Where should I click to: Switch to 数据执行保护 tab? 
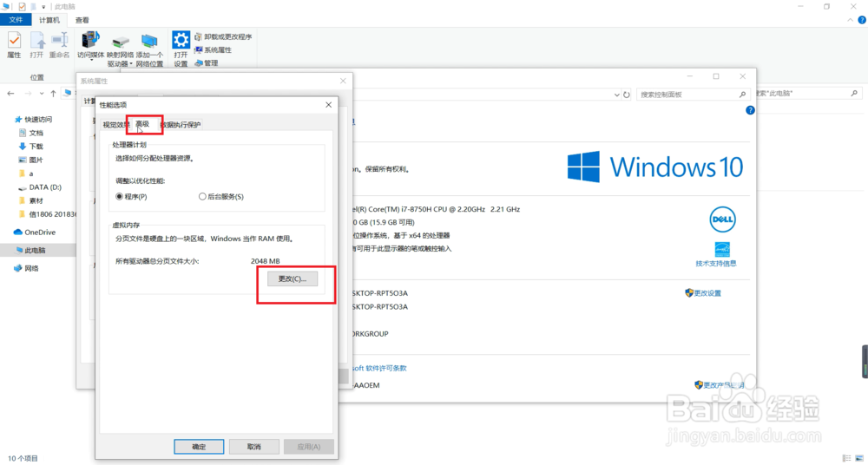(x=181, y=125)
